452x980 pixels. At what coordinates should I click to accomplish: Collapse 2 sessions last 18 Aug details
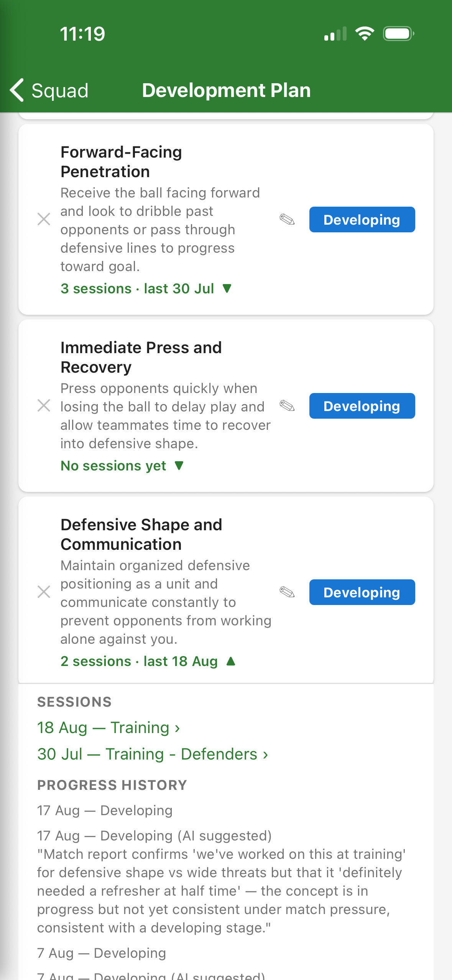(148, 661)
